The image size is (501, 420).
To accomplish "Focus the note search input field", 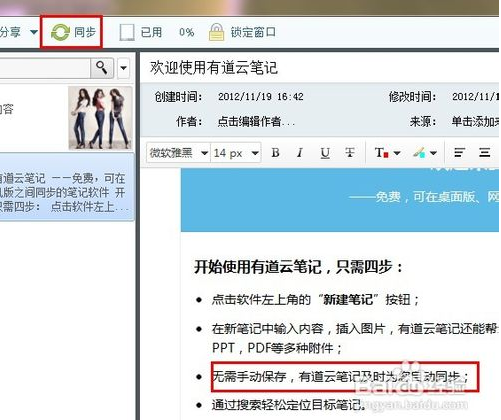I will point(45,68).
